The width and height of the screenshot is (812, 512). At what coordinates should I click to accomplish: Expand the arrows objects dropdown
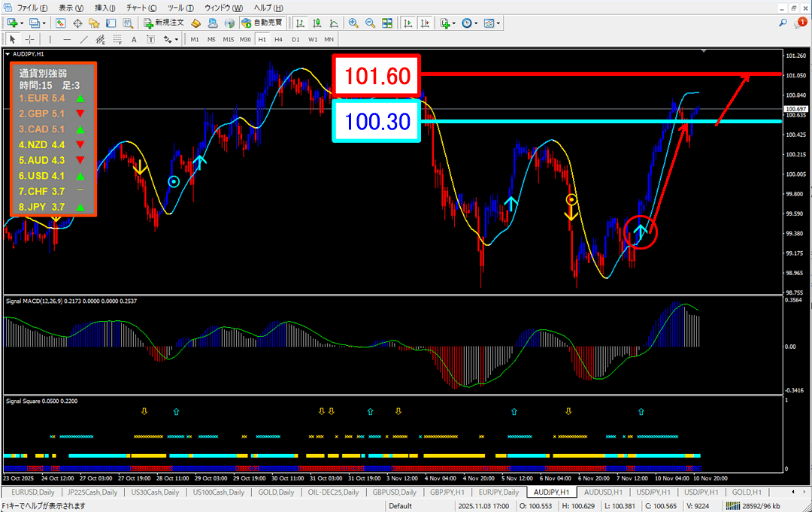click(177, 39)
